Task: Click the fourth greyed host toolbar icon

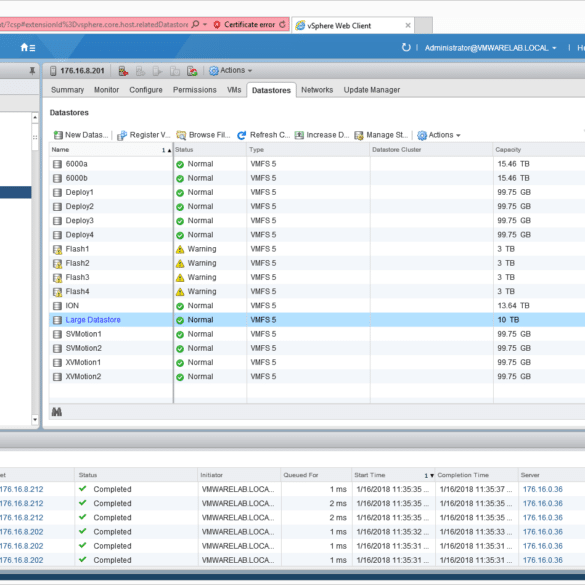Action: 175,71
